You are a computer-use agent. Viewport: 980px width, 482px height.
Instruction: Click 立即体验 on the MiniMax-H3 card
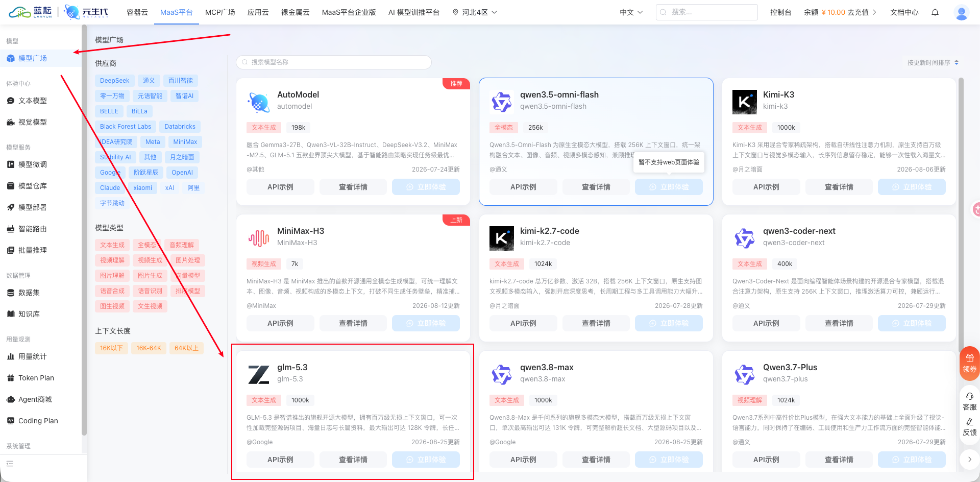tap(426, 323)
